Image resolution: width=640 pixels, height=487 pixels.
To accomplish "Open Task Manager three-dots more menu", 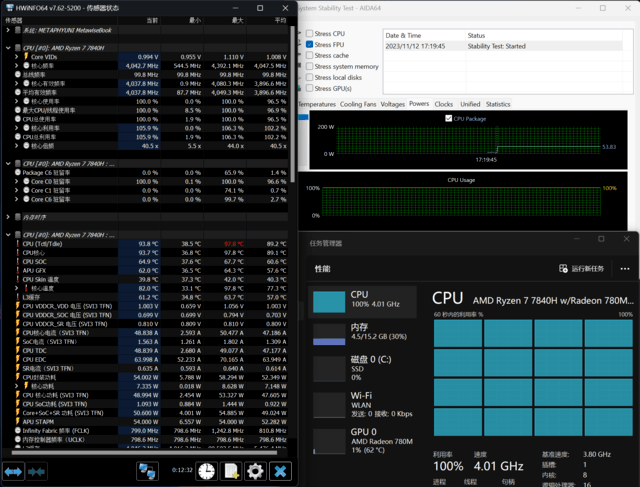I will [x=624, y=269].
